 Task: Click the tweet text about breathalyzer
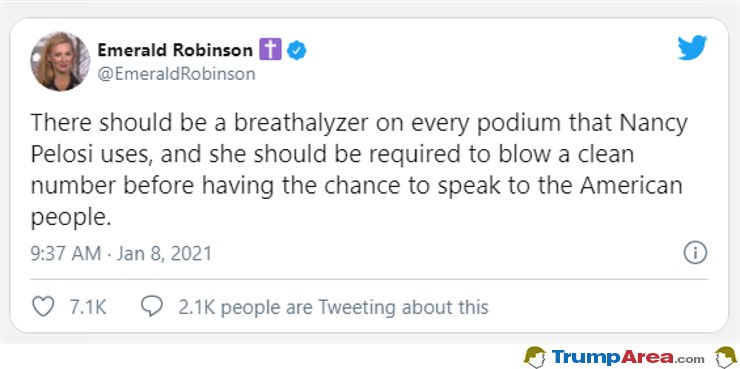[359, 170]
